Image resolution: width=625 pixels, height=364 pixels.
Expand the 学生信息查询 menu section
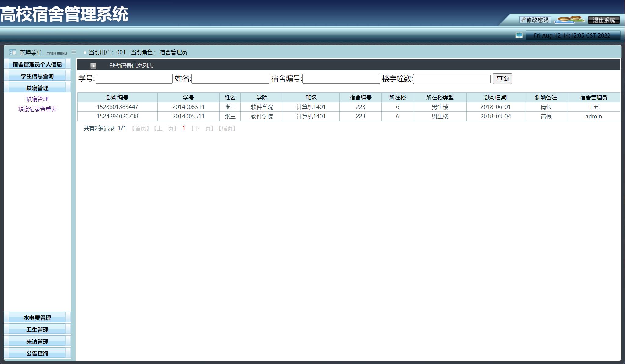[37, 76]
